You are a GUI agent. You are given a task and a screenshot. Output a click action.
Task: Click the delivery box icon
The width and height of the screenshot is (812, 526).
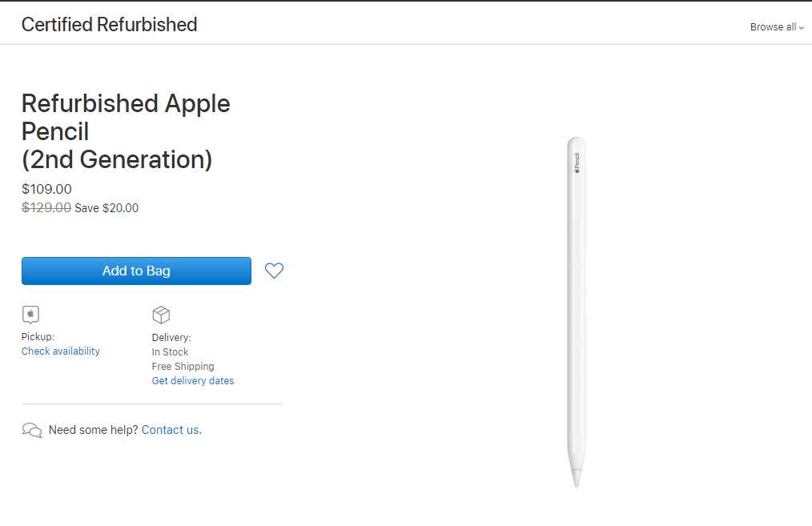click(x=161, y=315)
